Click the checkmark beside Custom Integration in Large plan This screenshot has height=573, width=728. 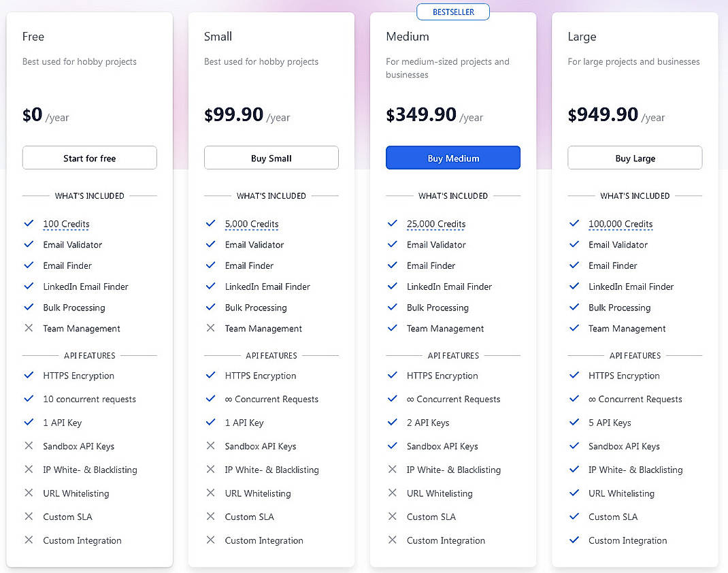tap(574, 540)
